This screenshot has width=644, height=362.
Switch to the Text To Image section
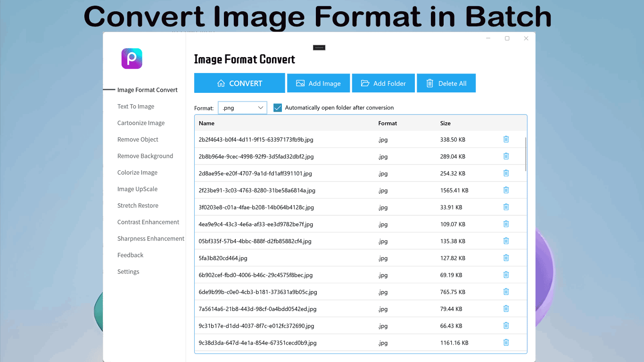(136, 106)
